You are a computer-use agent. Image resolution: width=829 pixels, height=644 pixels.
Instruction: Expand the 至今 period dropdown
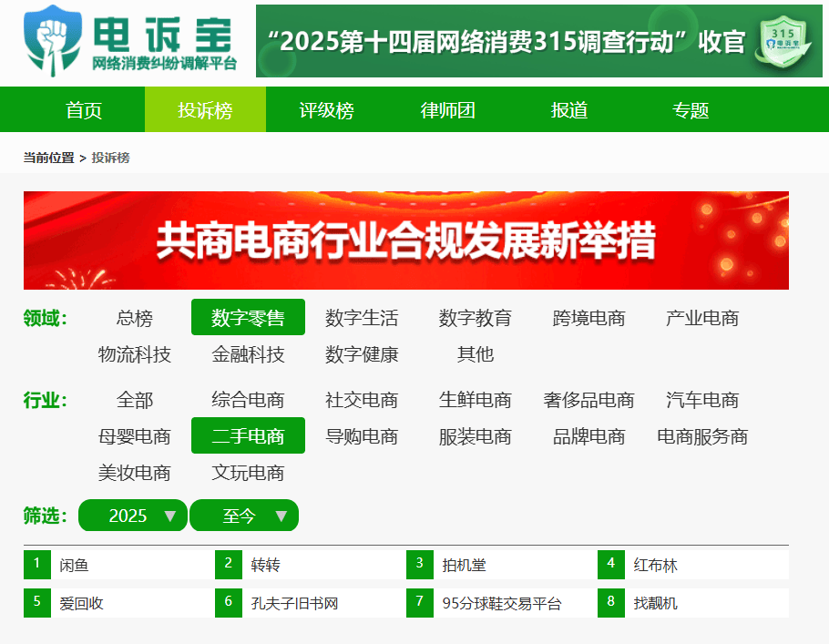click(243, 516)
